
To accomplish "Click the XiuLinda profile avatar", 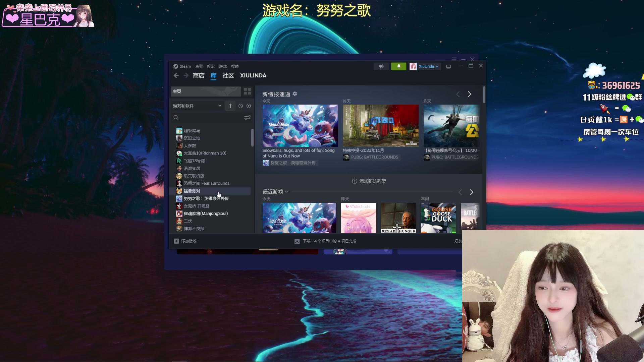I will [413, 66].
